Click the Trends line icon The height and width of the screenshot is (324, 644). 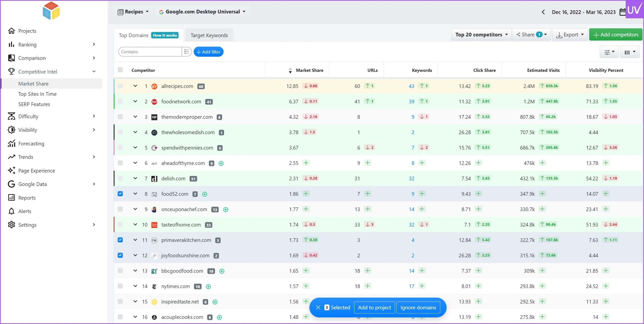[11, 157]
